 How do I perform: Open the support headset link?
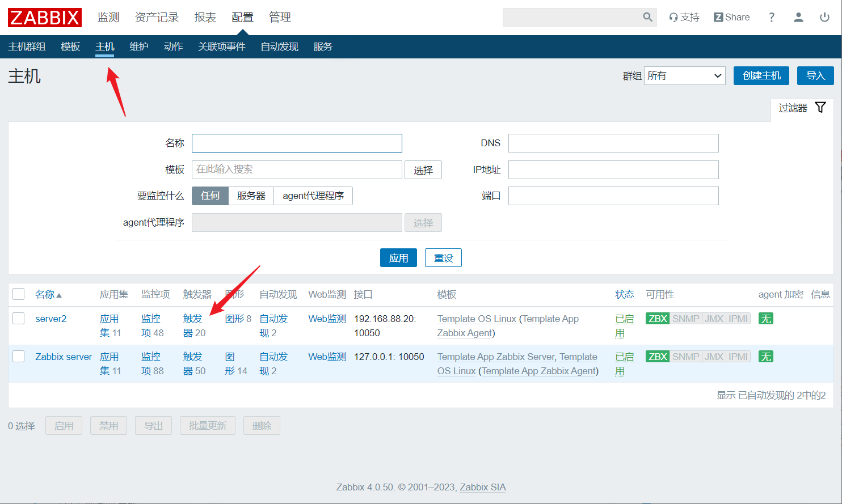[684, 17]
